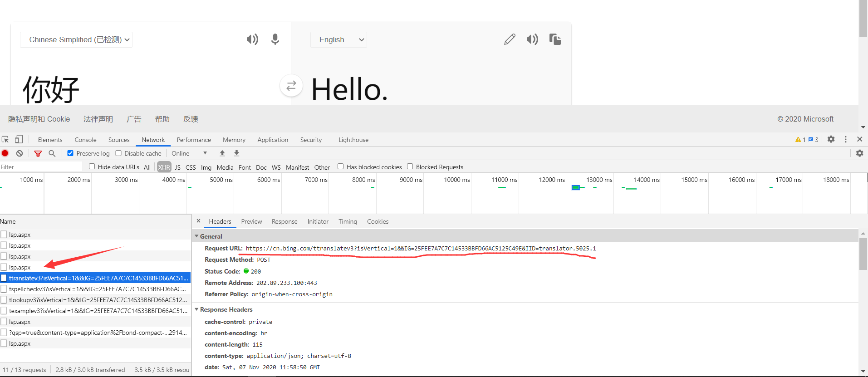
Task: Filter requests by JS type
Action: tap(178, 167)
